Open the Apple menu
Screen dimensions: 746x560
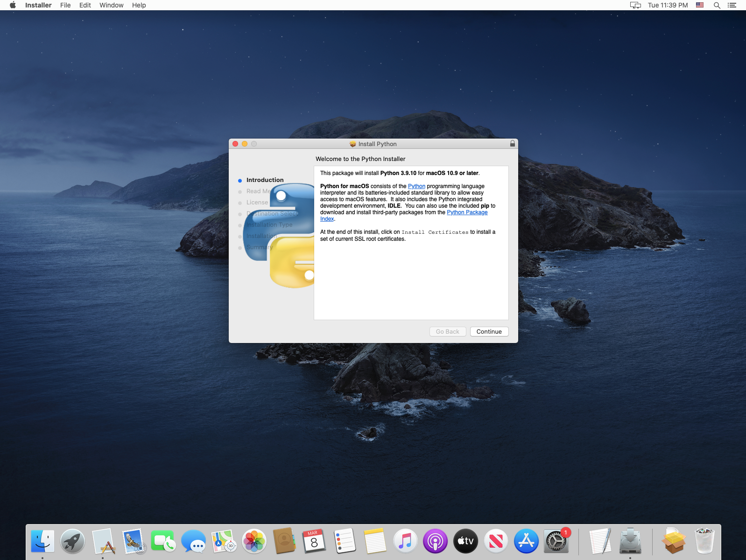click(13, 5)
